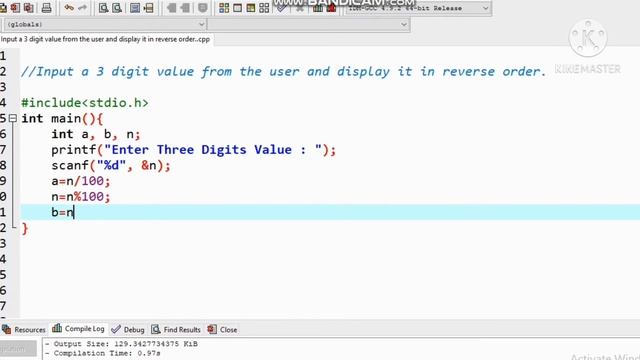Click the Print toolbar icon
The height and width of the screenshot is (360, 640).
[x=47, y=8]
